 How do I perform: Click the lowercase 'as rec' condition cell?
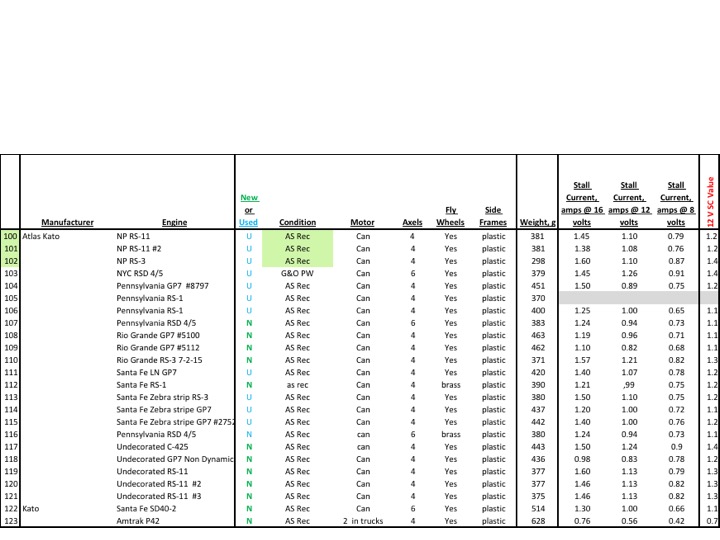pos(298,385)
